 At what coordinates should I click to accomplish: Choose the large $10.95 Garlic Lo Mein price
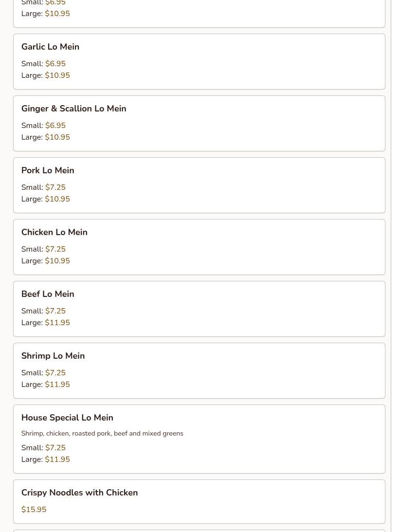coord(57,75)
